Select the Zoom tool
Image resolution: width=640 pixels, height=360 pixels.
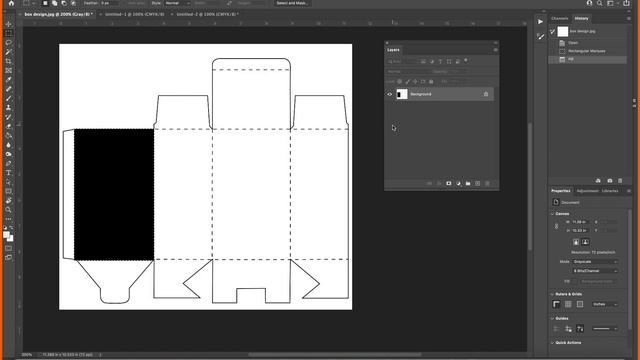pos(8,210)
